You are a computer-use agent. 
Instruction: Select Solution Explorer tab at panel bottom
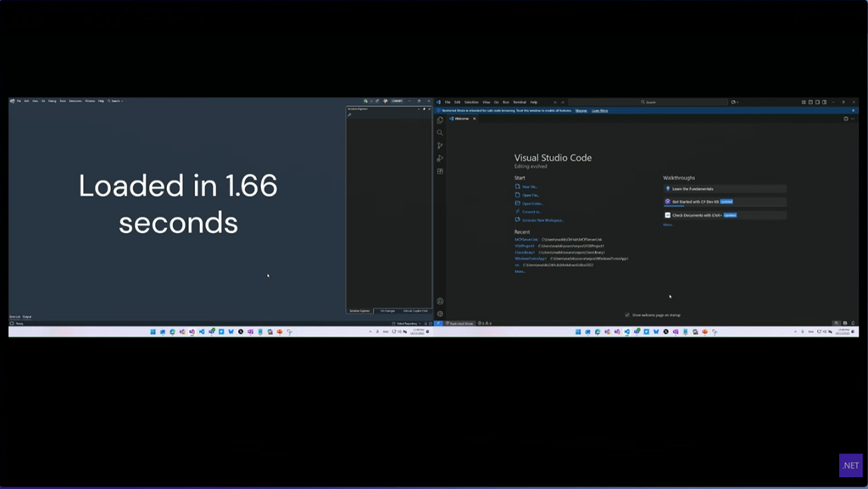[x=359, y=311]
